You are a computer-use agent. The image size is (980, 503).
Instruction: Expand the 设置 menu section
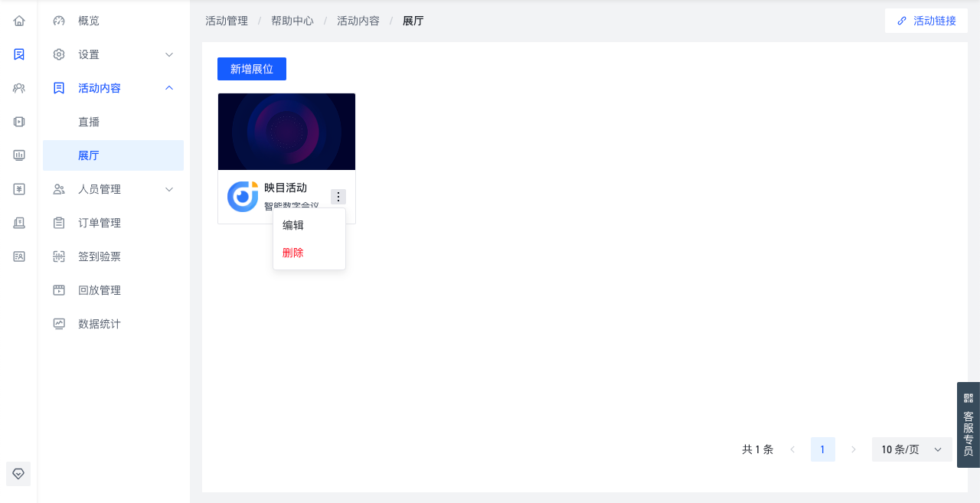113,54
